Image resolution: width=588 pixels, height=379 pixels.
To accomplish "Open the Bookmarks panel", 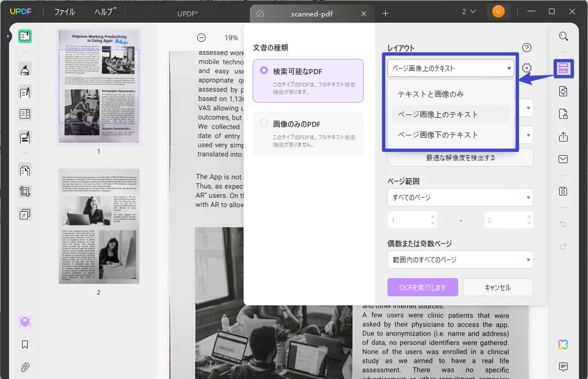I will (x=25, y=344).
